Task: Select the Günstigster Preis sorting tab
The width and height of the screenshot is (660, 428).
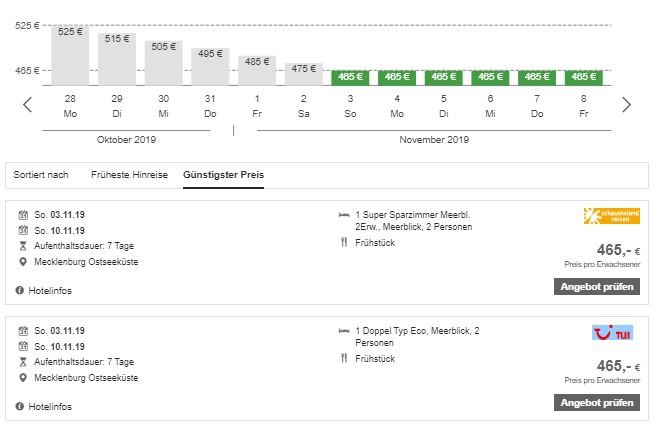Action: [x=223, y=174]
